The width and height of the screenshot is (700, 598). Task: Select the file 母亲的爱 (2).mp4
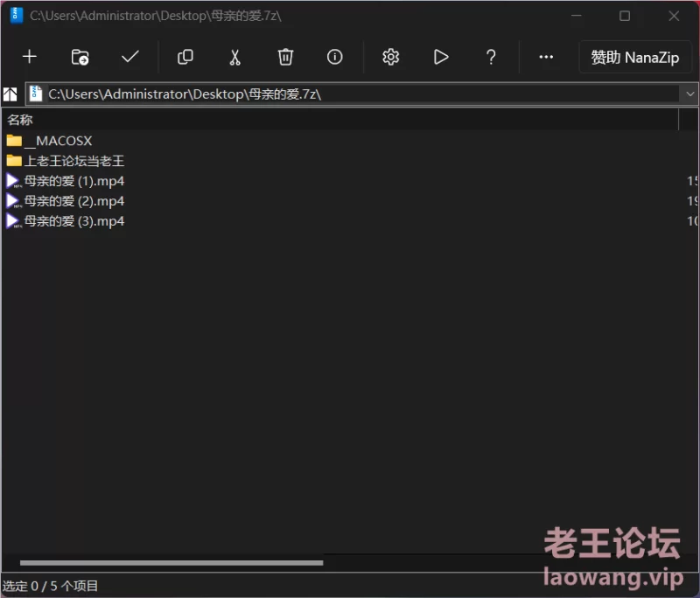point(73,201)
